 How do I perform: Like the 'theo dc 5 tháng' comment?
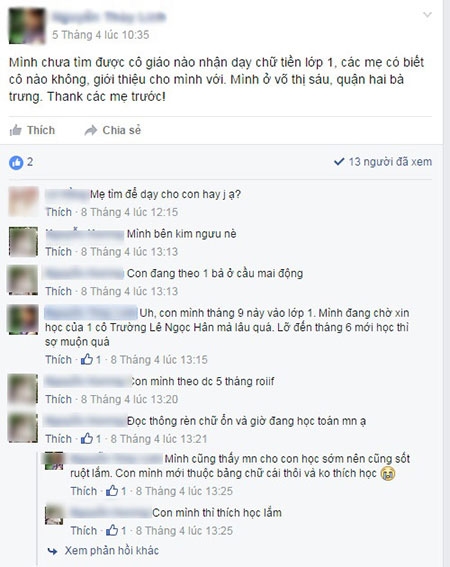pyautogui.click(x=58, y=399)
